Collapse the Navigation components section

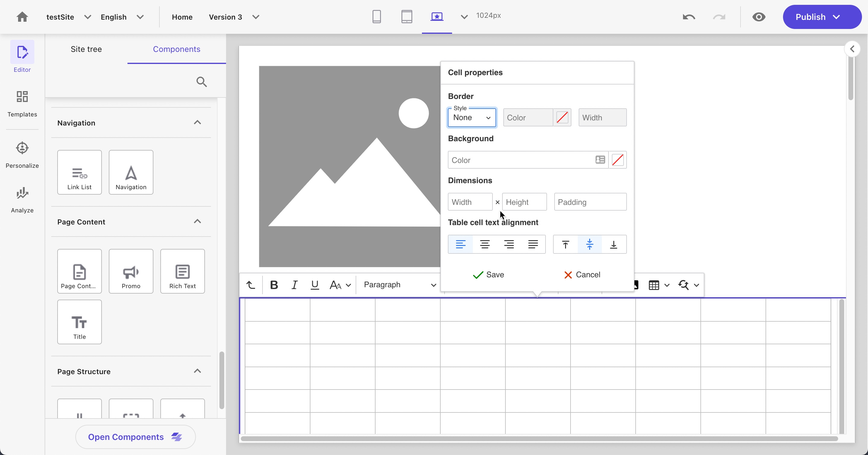tap(197, 122)
